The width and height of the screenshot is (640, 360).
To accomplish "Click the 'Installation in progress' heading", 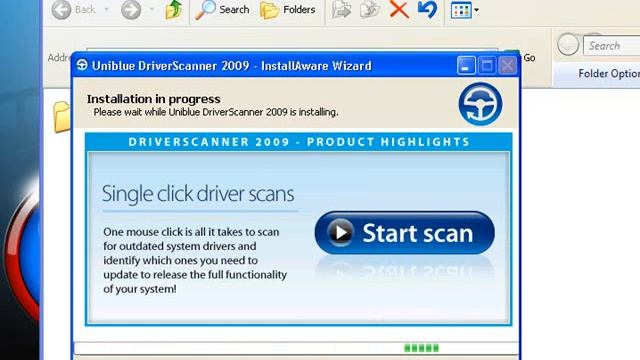I will 153,99.
